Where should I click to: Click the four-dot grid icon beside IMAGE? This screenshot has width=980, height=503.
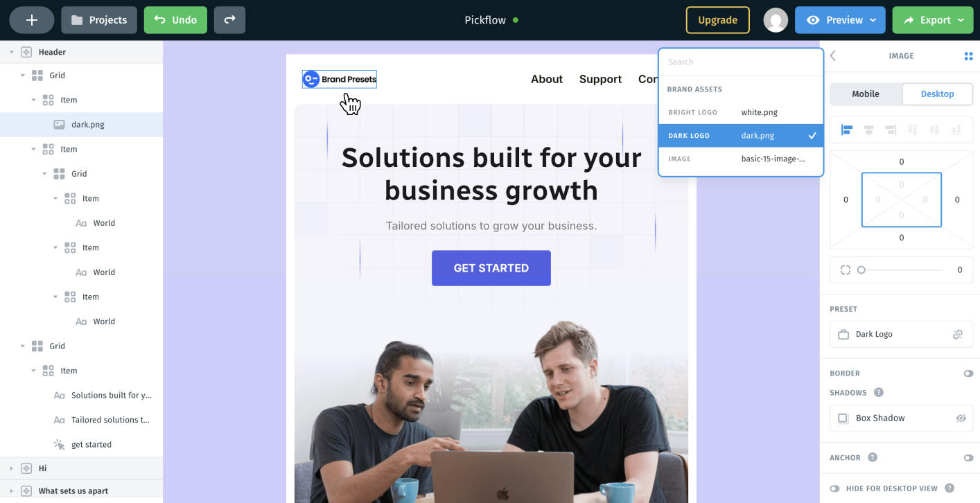[968, 56]
